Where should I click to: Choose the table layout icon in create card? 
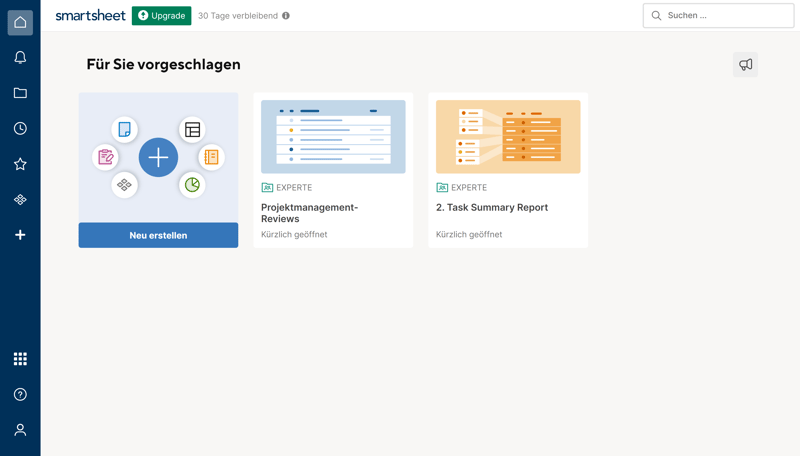[x=192, y=130]
